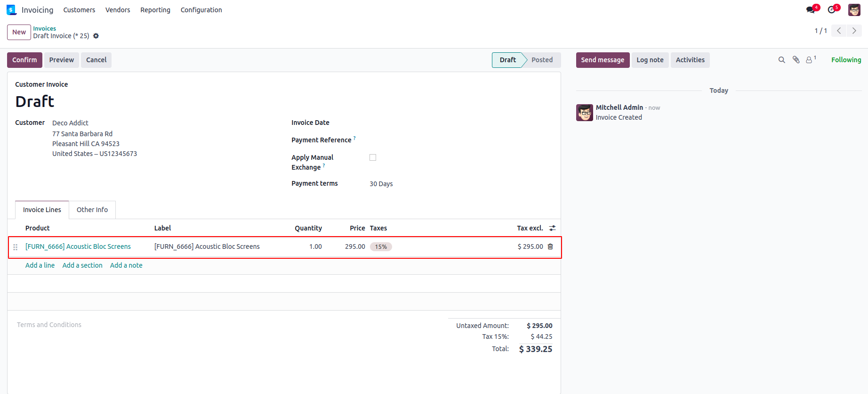Go to next record arrow
868x394 pixels.
tap(854, 31)
